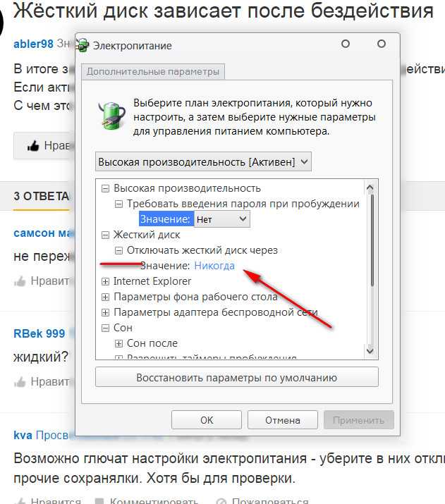Collapse 'Требовать введения пароля при пробуждении' node
The width and height of the screenshot is (445, 504).
(118, 204)
